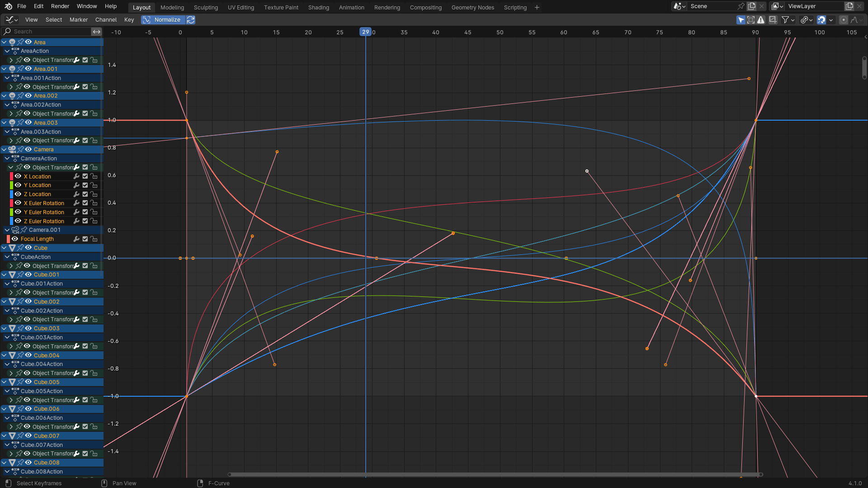This screenshot has height=488, width=868.
Task: Click the invert search filter arrows icon
Action: tap(96, 32)
